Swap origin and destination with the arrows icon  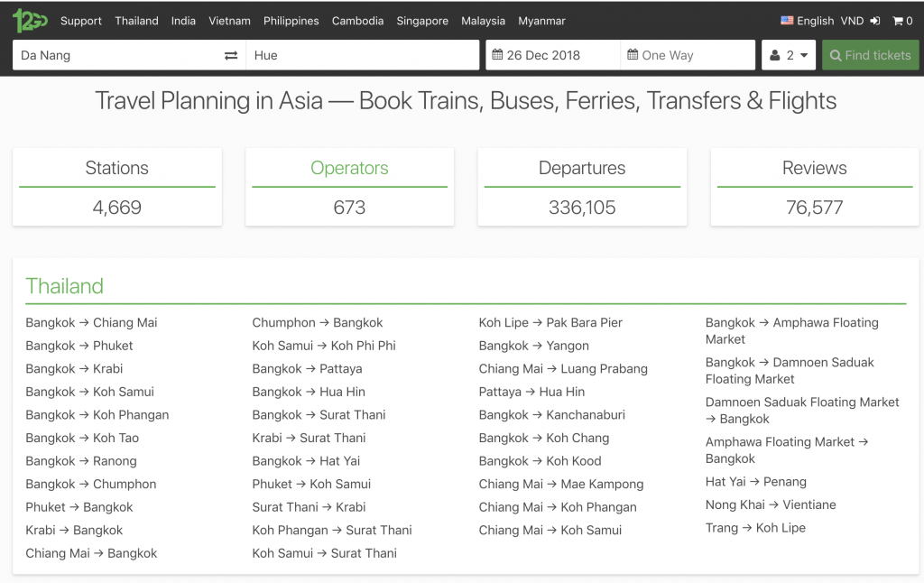[231, 55]
